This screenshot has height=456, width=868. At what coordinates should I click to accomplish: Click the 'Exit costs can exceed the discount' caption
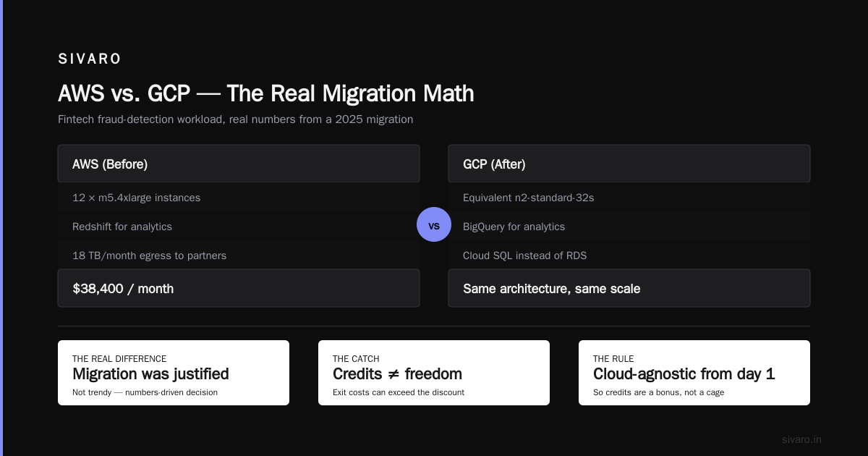tap(399, 392)
